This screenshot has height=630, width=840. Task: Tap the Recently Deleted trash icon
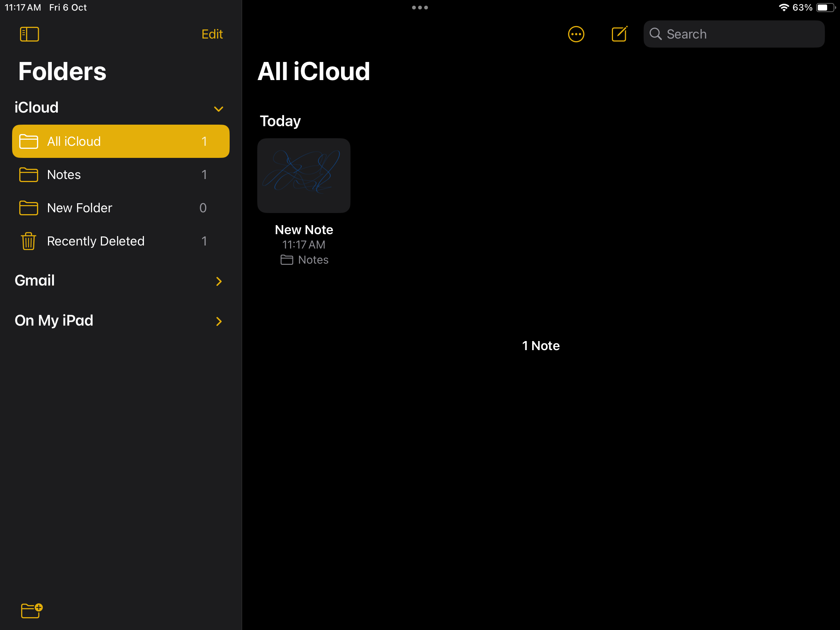click(28, 241)
